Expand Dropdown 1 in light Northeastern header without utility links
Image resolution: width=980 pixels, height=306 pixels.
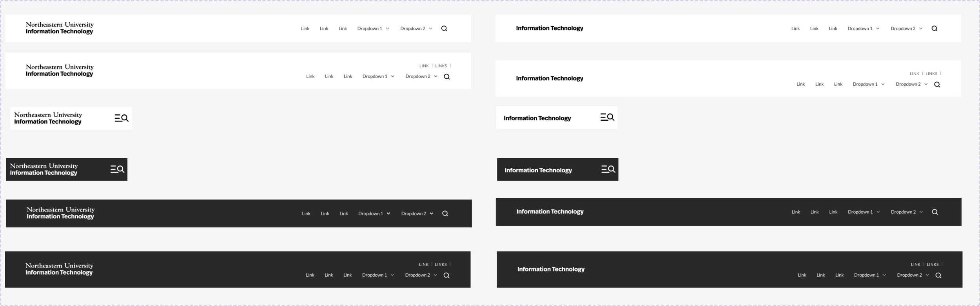(373, 29)
